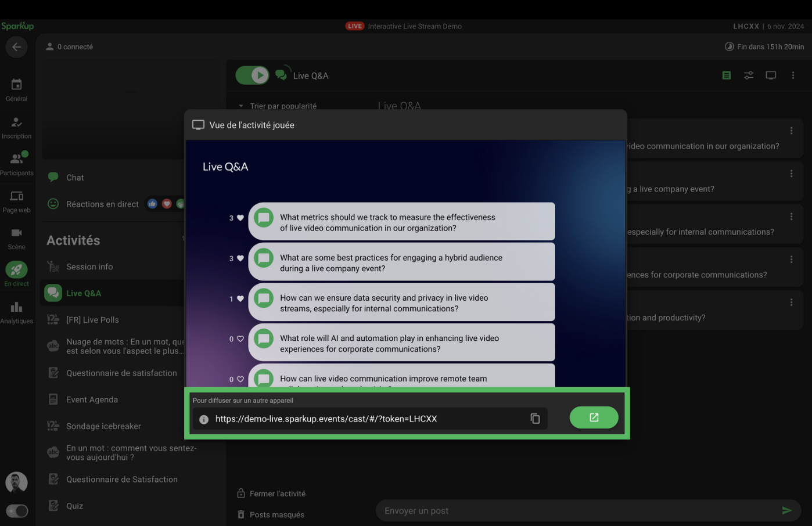Open options for the first question
This screenshot has height=526, width=812.
(x=791, y=131)
